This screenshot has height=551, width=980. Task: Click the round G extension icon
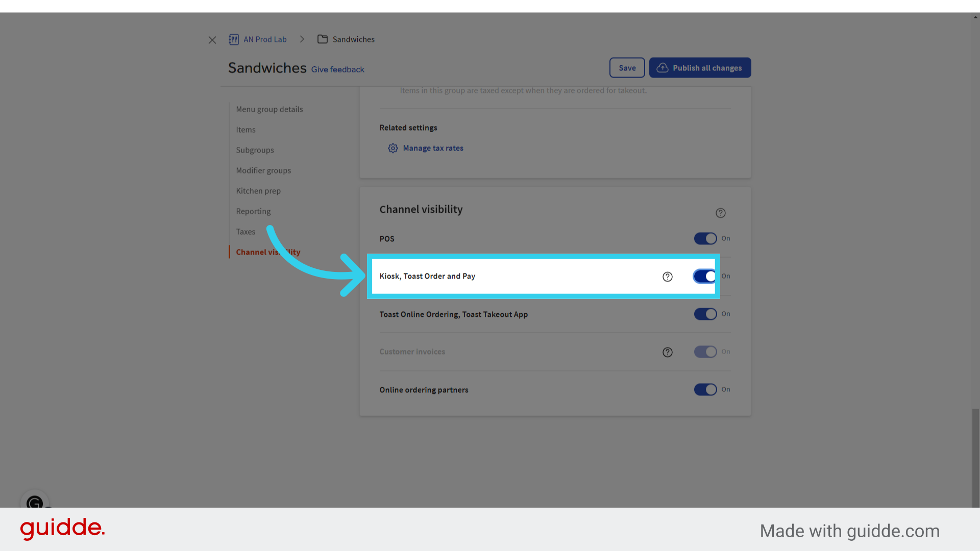point(35,503)
